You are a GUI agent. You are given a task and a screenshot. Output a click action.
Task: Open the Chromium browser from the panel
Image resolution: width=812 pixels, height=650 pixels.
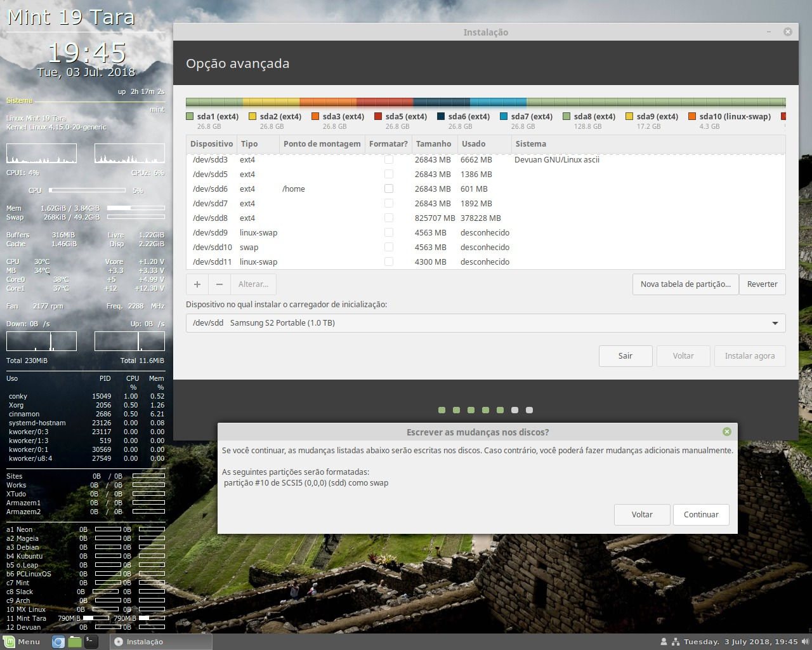click(58, 642)
